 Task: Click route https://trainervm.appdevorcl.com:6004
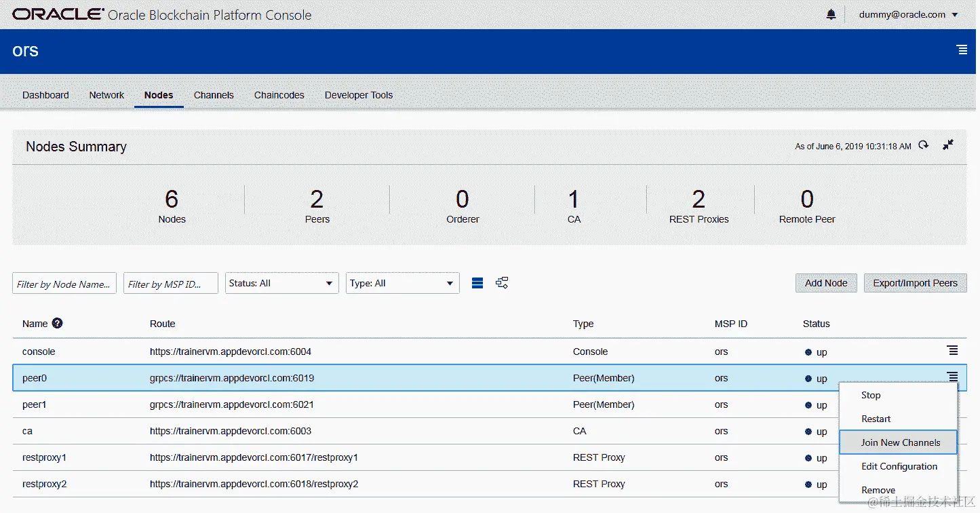[231, 351]
